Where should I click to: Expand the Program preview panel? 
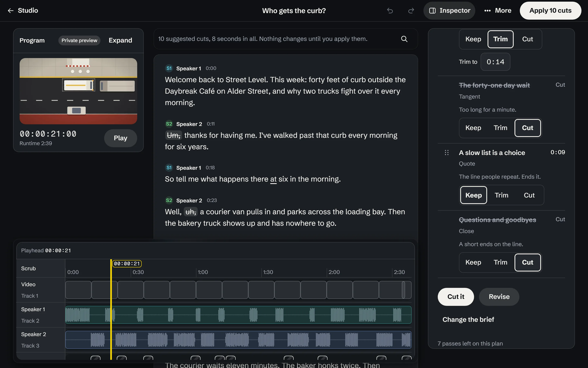point(120,40)
